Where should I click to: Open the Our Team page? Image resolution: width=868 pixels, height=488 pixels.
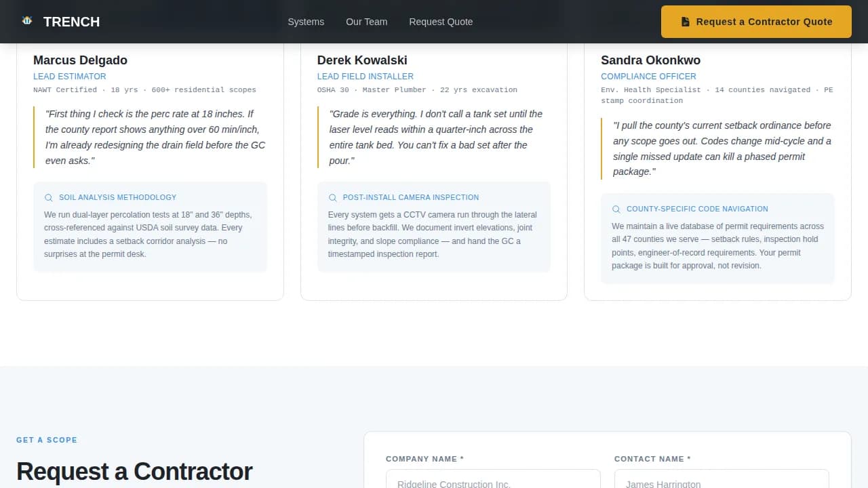366,22
